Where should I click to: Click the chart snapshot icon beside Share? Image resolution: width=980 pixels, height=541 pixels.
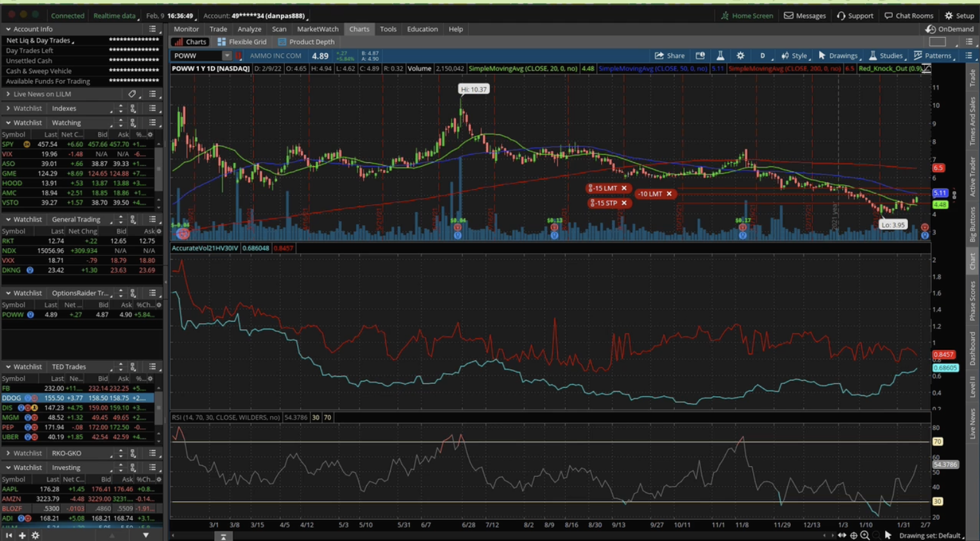tap(700, 56)
